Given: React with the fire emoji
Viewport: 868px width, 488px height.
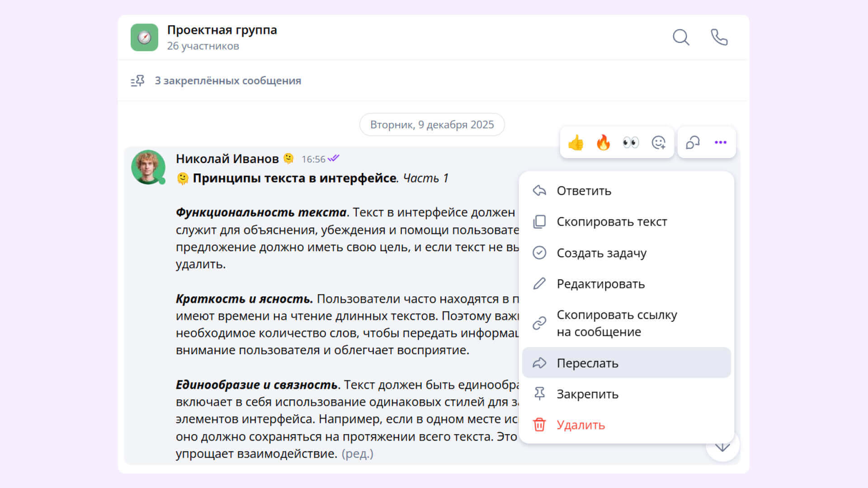Looking at the screenshot, I should coord(603,143).
